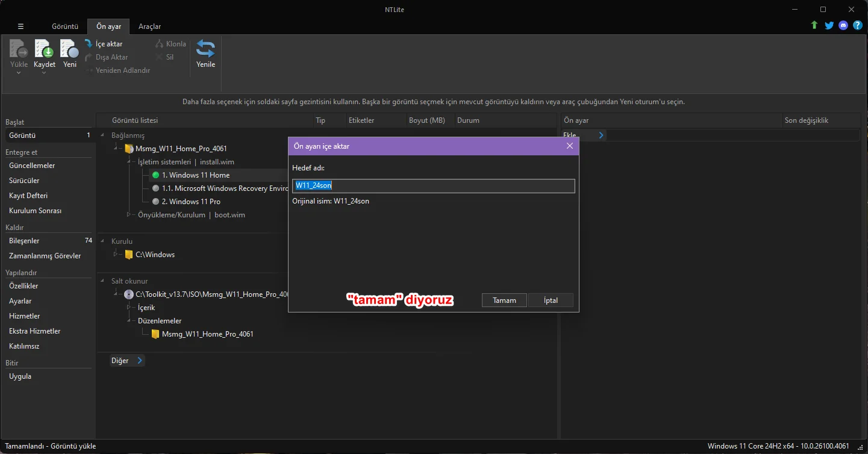Click the disc icon of the C:\Toolkit ISO

coord(129,294)
